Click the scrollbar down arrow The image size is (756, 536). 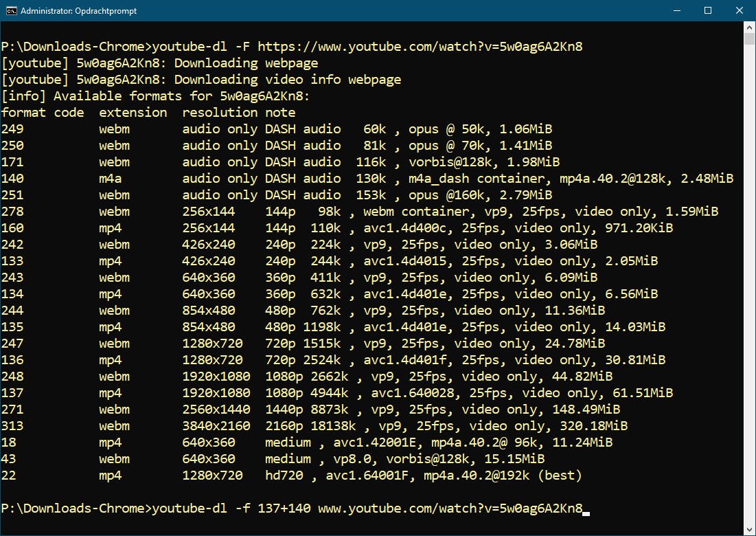pyautogui.click(x=750, y=530)
